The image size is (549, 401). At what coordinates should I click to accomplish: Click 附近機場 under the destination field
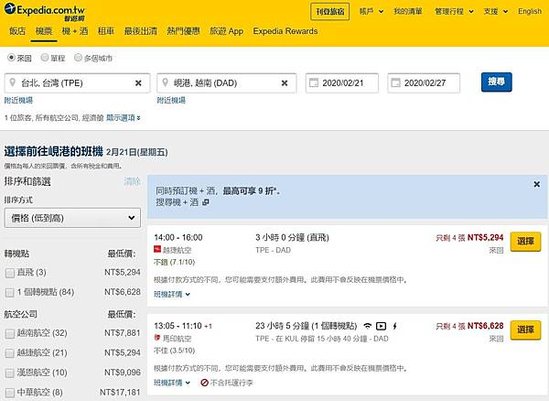coord(171,101)
